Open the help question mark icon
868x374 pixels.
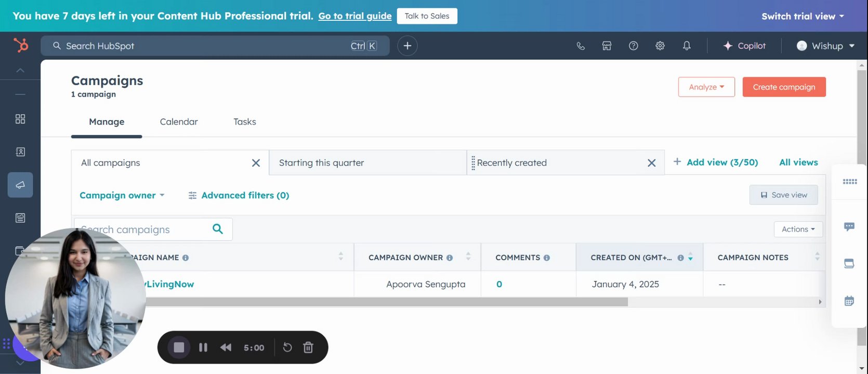633,46
